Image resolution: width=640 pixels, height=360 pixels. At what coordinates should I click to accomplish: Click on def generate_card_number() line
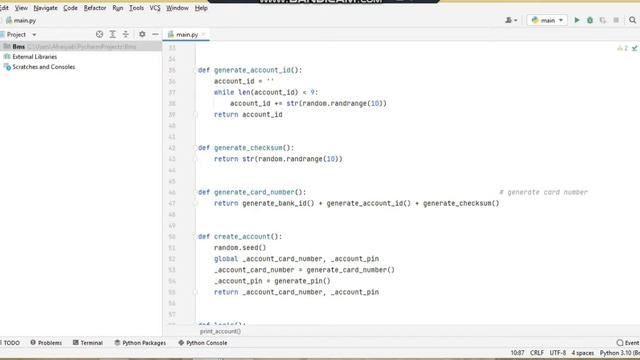(252, 192)
